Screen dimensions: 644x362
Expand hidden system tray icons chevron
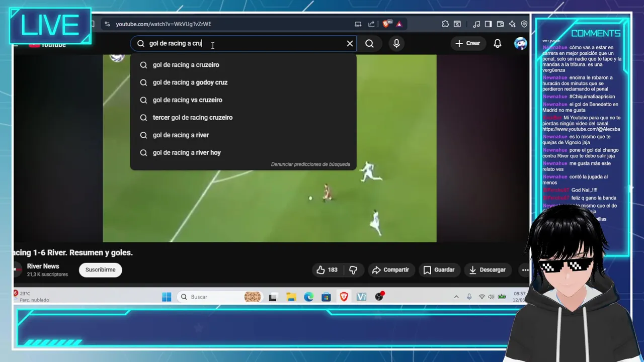456,297
